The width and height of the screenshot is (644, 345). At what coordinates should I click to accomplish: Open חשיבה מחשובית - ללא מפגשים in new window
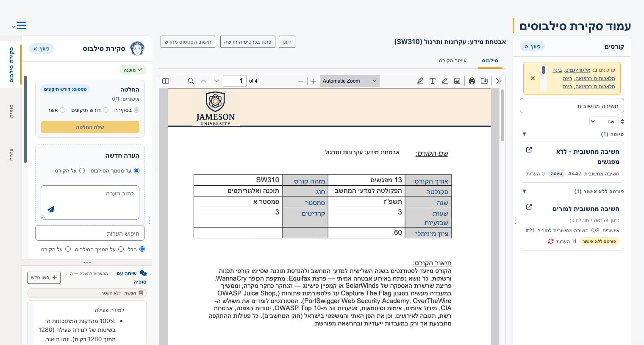tap(529, 150)
